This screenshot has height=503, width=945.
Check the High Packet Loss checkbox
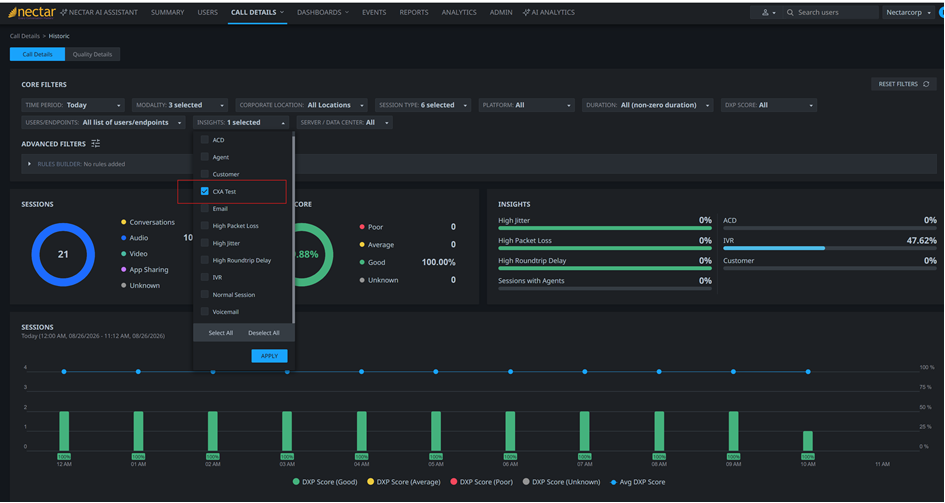tap(205, 226)
